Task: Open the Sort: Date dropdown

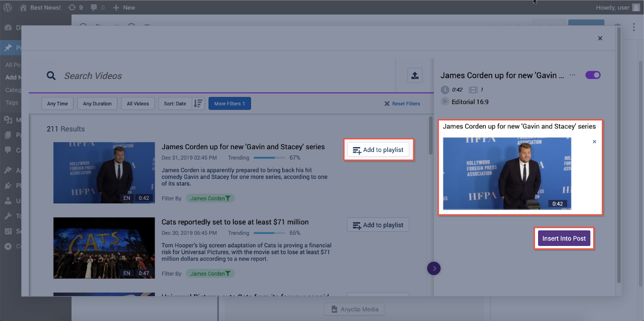Action: (175, 103)
